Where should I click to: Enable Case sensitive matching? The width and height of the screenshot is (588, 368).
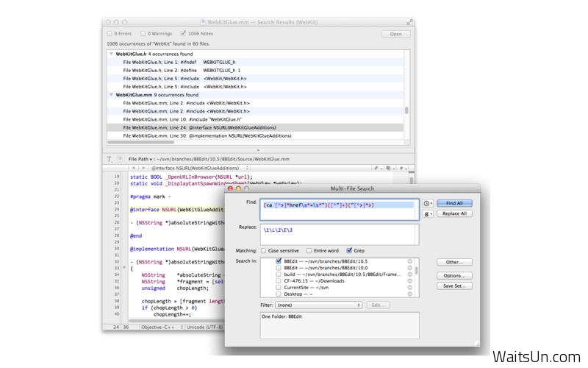[263, 250]
